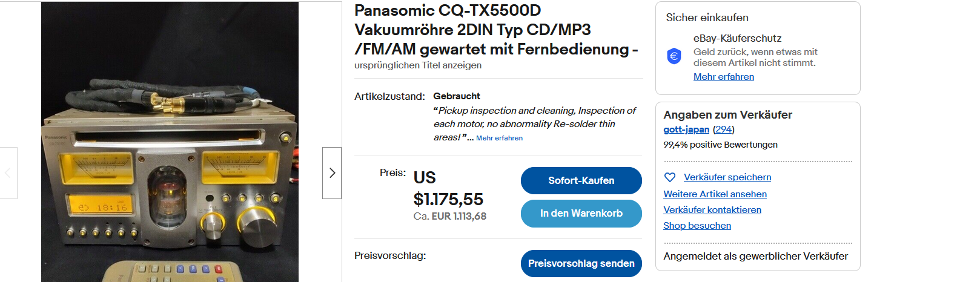Click the US $1.175,55 price text
Viewport: 980px width, 282px height.
(448, 188)
